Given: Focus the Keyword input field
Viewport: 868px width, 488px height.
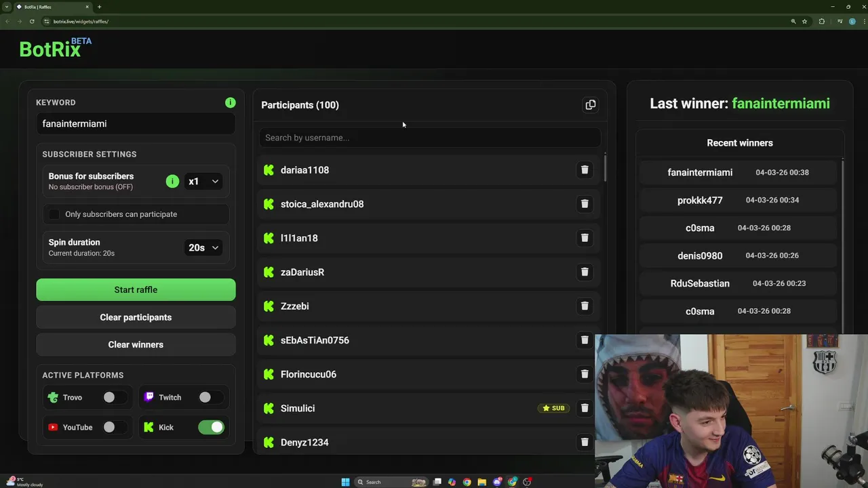Looking at the screenshot, I should tap(136, 123).
